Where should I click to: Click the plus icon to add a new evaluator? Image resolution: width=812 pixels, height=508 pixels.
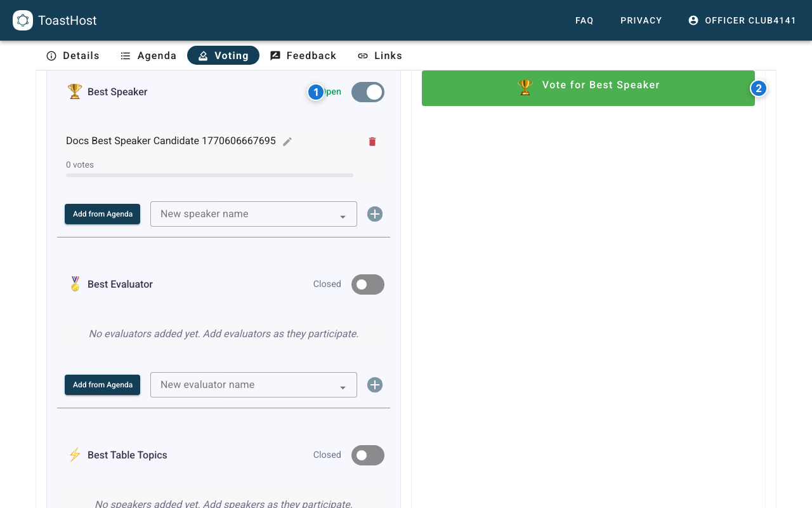tap(375, 385)
